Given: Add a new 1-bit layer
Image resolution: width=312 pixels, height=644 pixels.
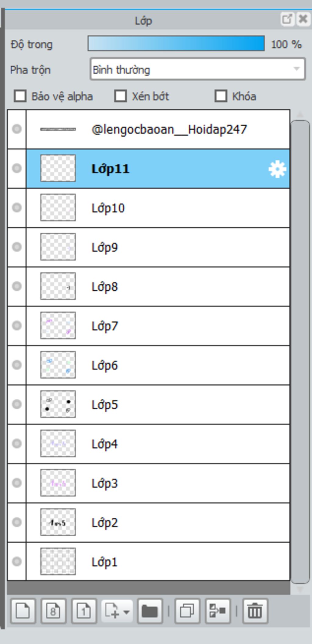Looking at the screenshot, I should tap(84, 611).
